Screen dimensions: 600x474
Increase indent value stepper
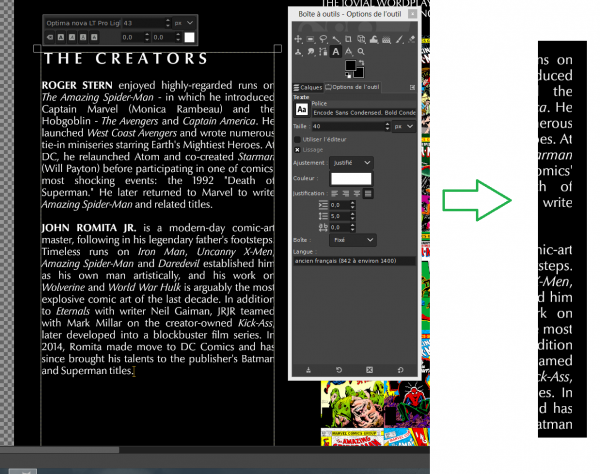click(x=352, y=203)
